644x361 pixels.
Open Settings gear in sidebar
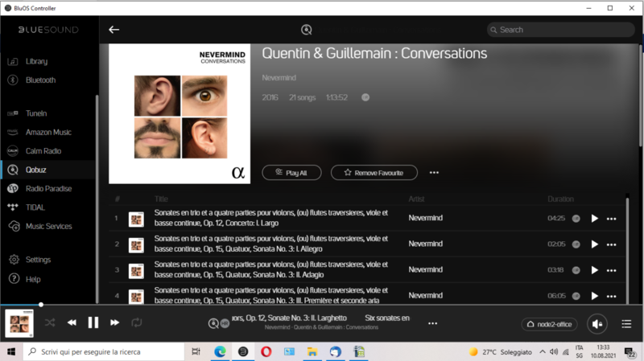pyautogui.click(x=13, y=260)
